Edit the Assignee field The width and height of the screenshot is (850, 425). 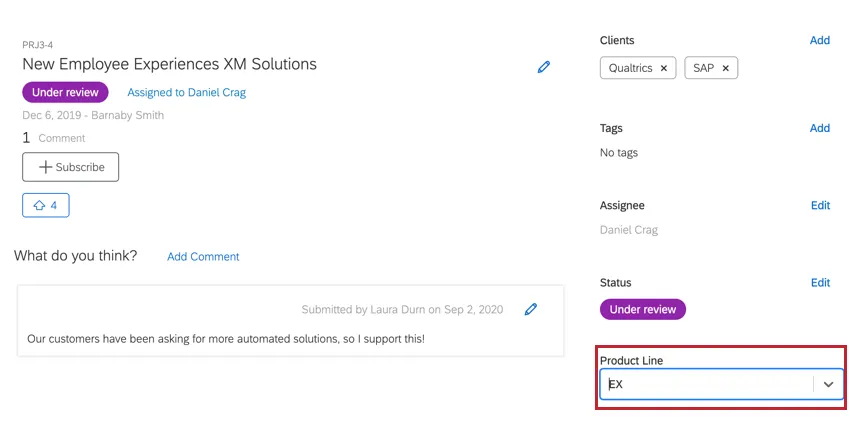[x=820, y=206]
